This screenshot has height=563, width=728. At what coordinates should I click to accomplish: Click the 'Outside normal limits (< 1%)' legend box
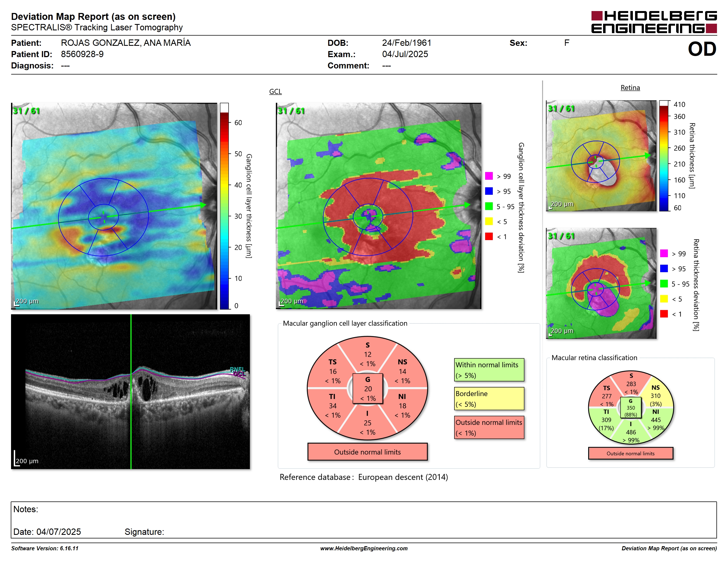click(x=489, y=427)
